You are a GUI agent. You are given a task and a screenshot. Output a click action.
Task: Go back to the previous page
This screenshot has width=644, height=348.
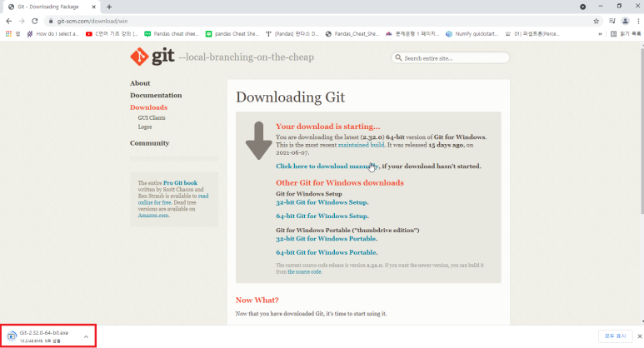8,21
